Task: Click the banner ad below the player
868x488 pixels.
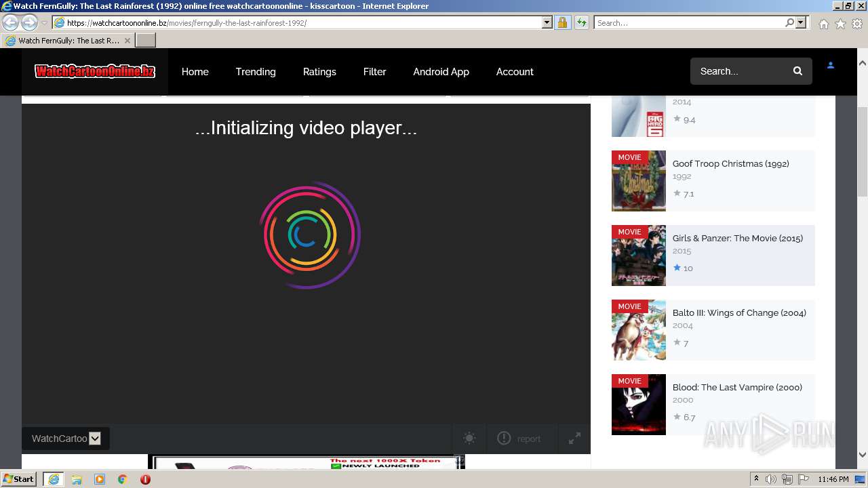Action: [307, 462]
